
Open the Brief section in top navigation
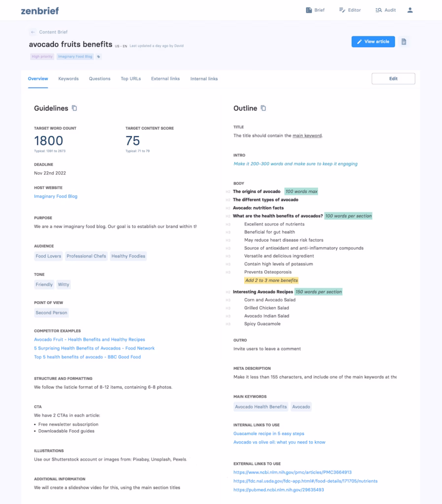tap(315, 10)
